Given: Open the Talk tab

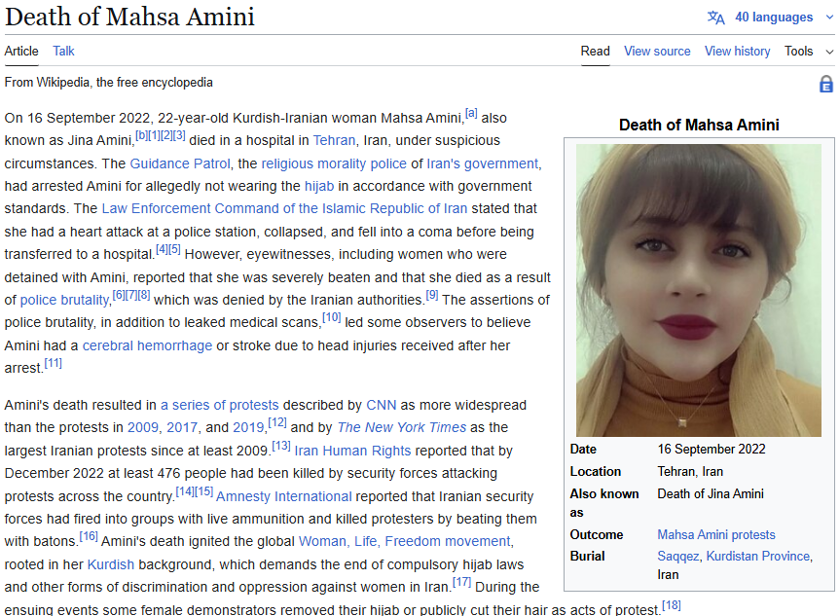Looking at the screenshot, I should click(63, 52).
